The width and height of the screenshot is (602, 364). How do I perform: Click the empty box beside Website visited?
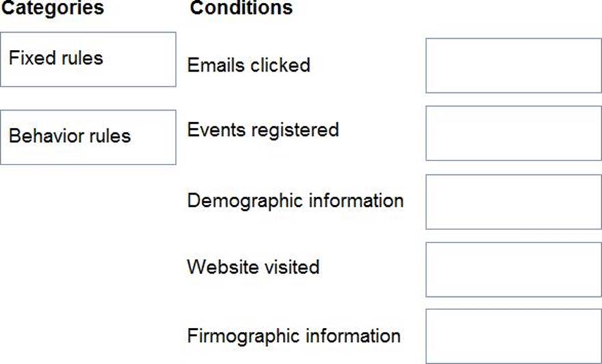[x=513, y=269]
